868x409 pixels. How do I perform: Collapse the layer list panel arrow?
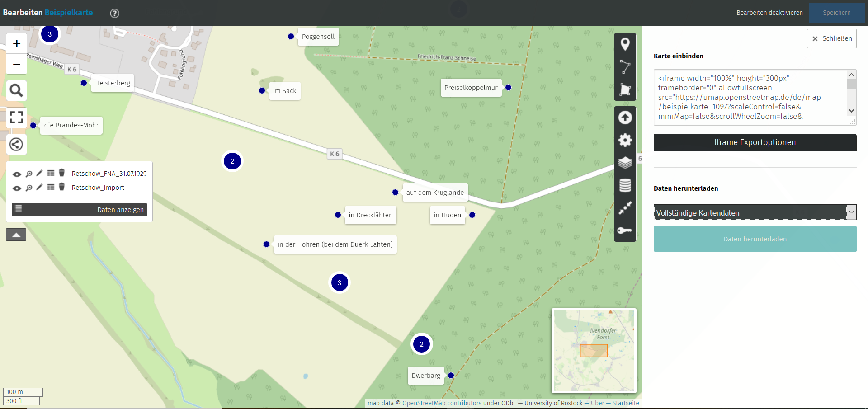tap(16, 235)
